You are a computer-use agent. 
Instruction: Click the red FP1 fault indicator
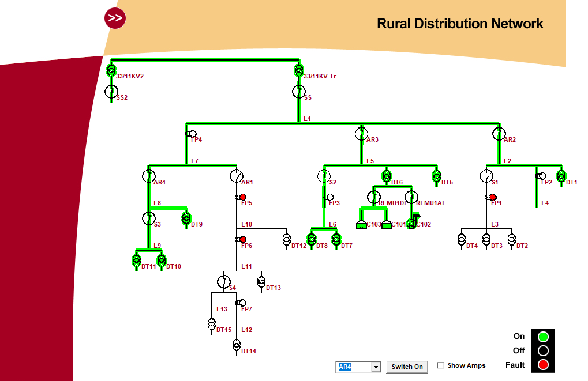[492, 197]
